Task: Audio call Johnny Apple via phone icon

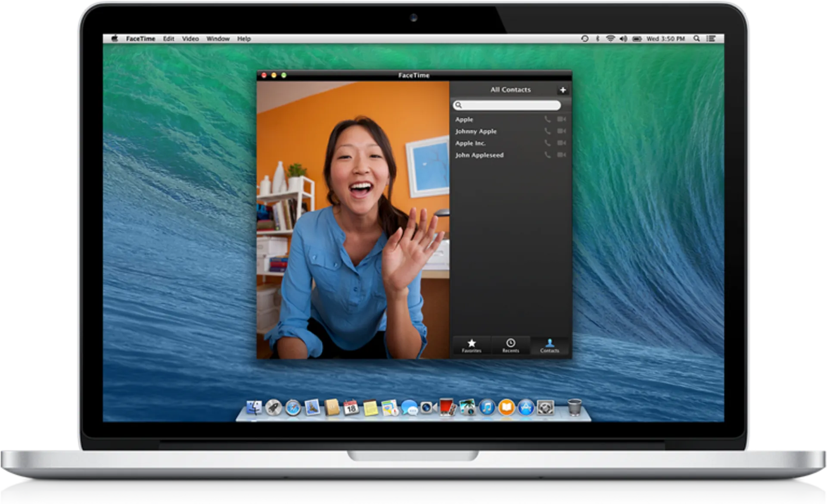Action: 547,131
